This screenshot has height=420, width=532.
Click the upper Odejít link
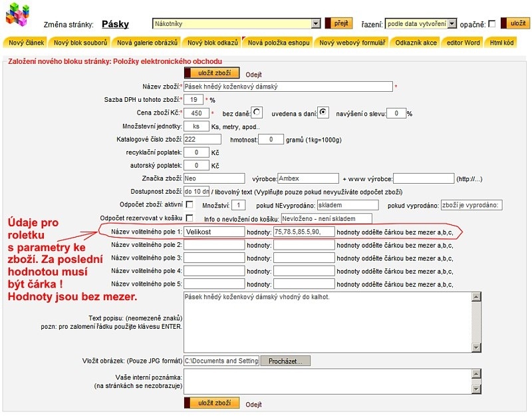tap(253, 75)
